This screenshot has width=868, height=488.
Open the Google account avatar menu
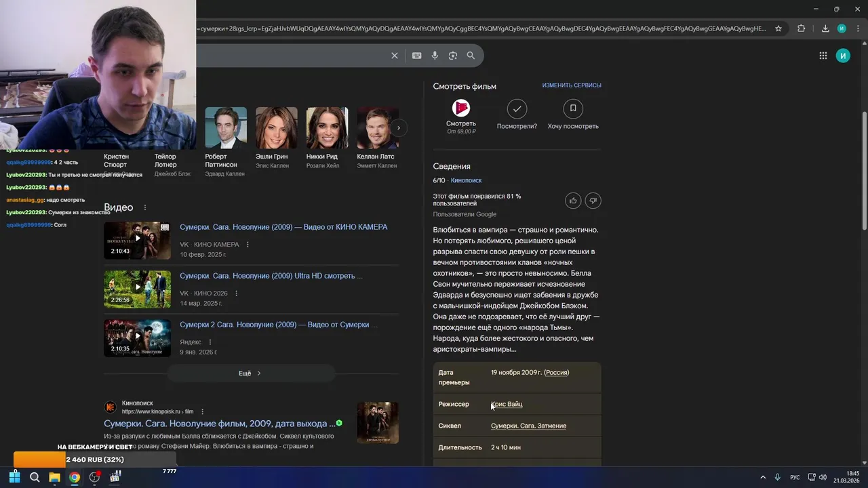(x=843, y=56)
